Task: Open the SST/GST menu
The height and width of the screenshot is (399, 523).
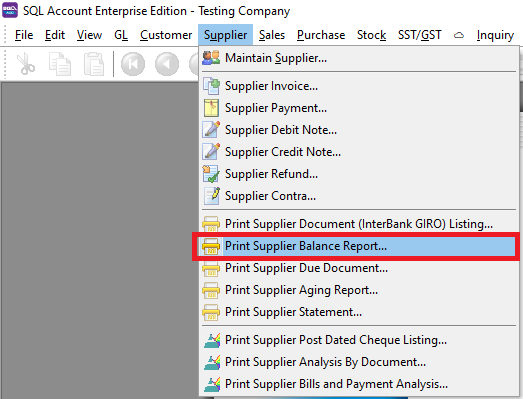Action: (420, 35)
